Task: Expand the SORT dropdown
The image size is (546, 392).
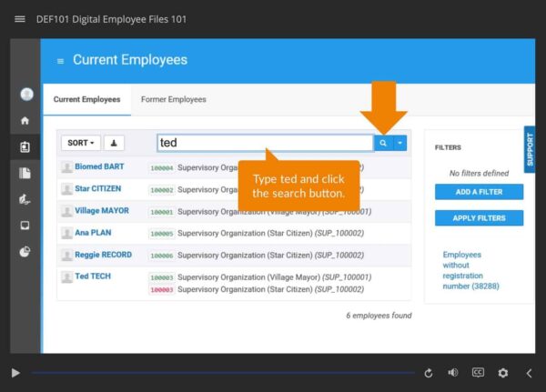Action: (x=81, y=143)
